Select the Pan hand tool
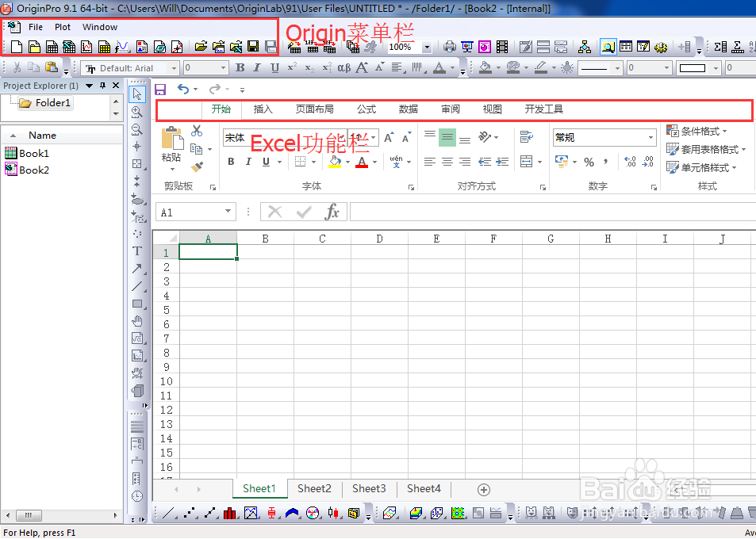This screenshot has height=539, width=756. pos(137,321)
